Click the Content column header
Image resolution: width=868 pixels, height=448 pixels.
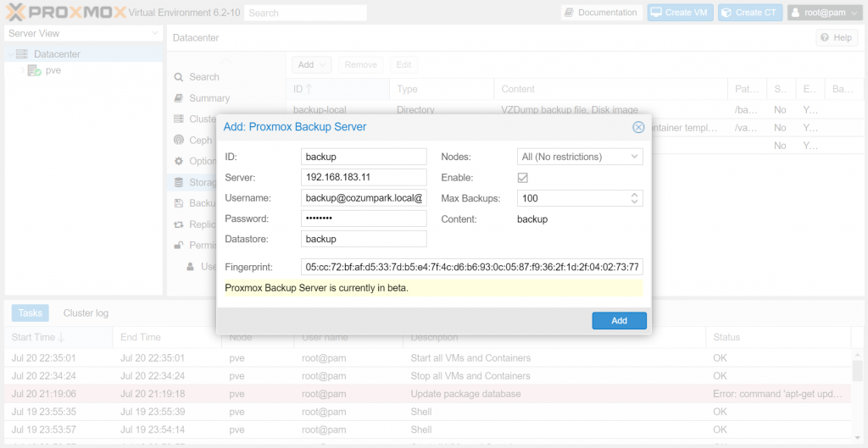[x=610, y=88]
